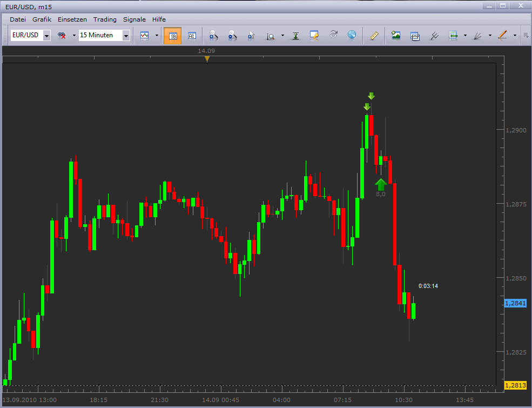Expand the EUR/USD symbol dropdown
Screen dimensions: 532x408
coord(47,35)
